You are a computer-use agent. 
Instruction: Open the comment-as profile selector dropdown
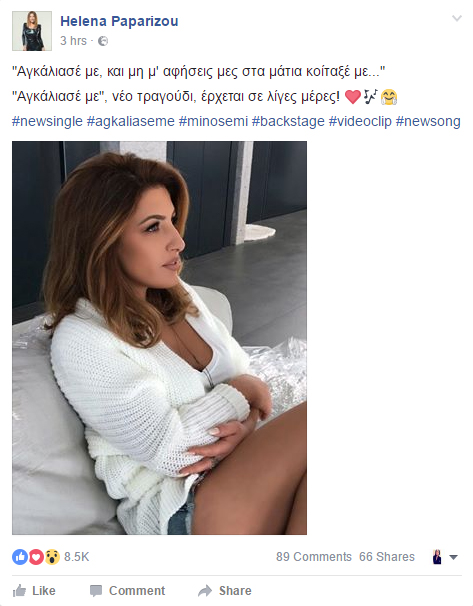pos(445,557)
